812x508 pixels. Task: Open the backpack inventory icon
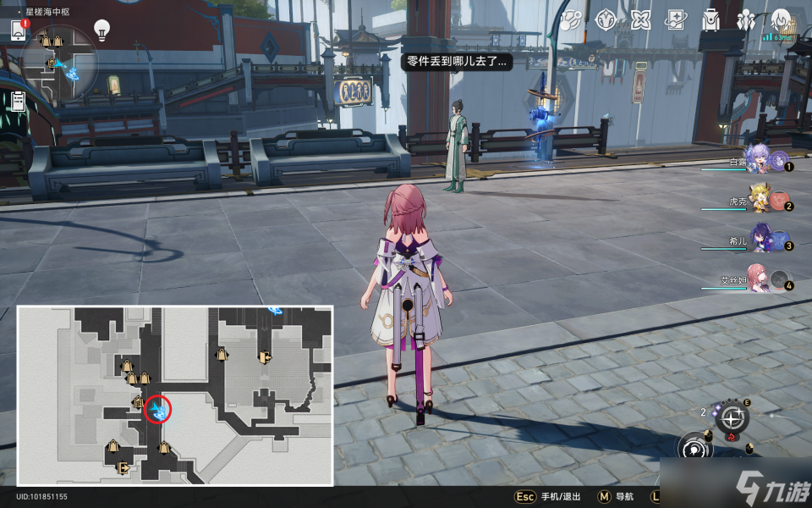click(710, 19)
